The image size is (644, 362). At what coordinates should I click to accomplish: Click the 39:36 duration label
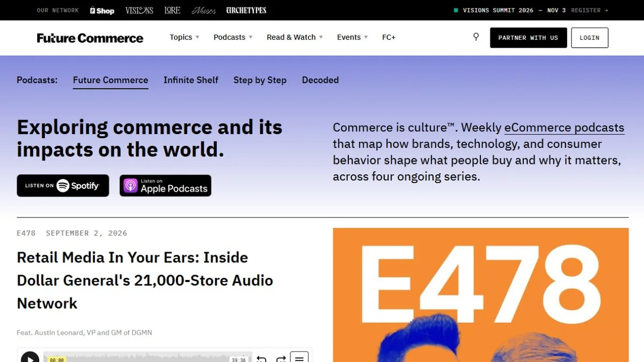click(x=238, y=360)
